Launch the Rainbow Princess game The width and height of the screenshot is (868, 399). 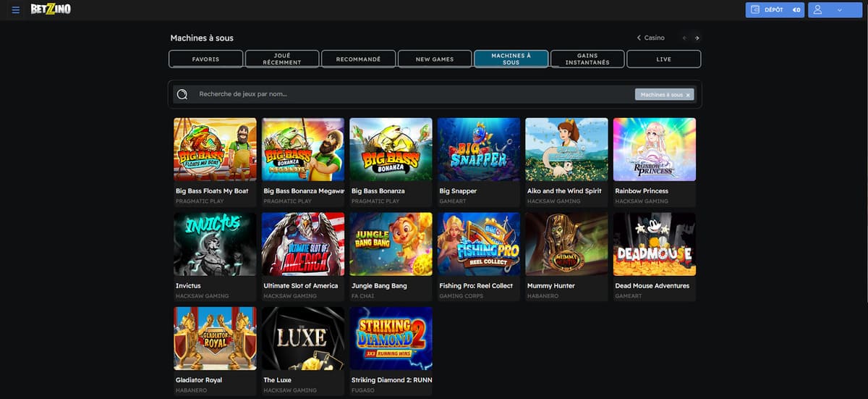[654, 150]
